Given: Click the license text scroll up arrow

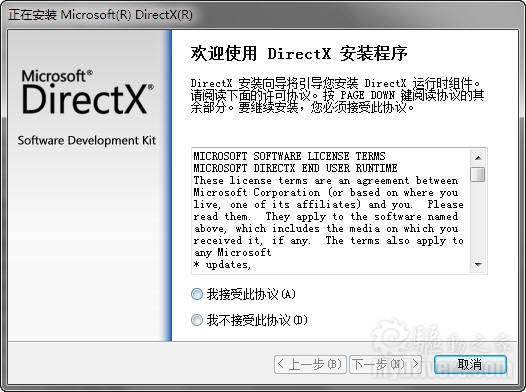Looking at the screenshot, I should tap(478, 157).
